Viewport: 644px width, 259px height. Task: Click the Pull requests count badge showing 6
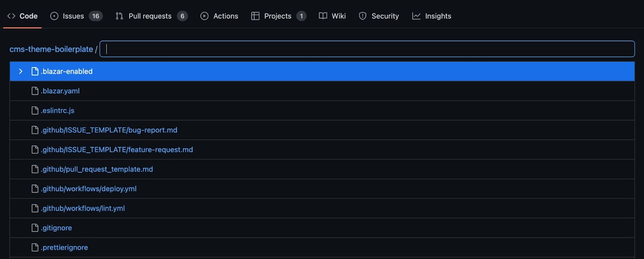point(182,16)
